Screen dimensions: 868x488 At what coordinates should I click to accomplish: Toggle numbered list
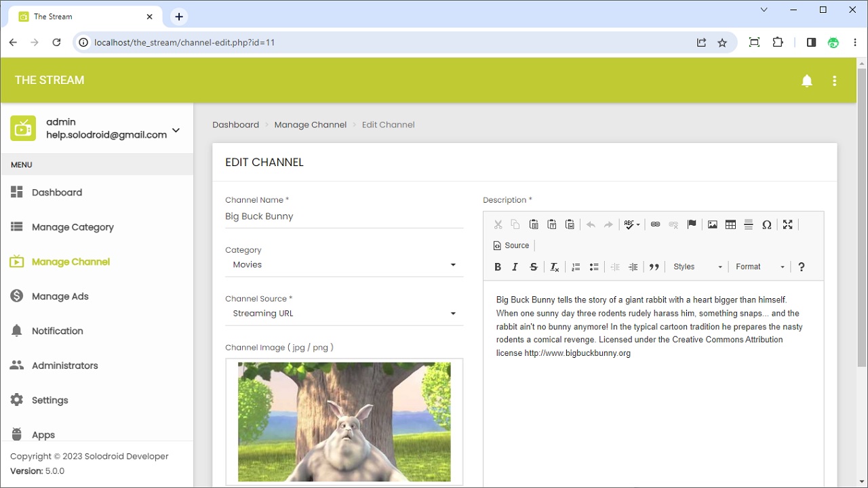(x=576, y=267)
